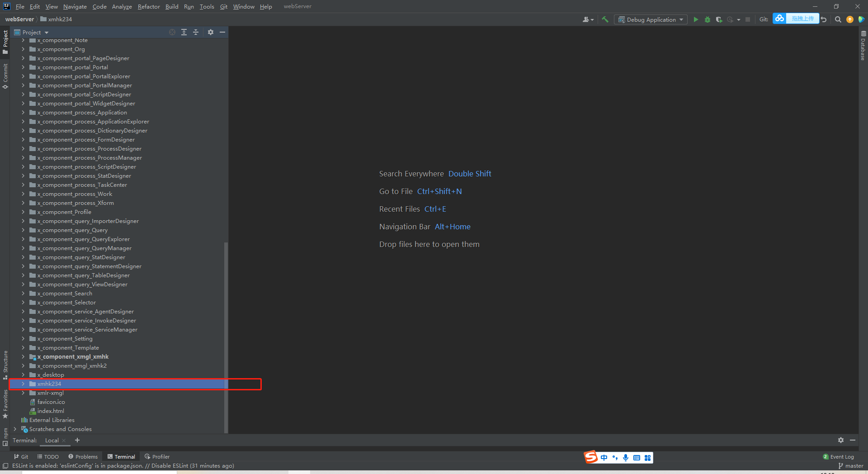Expand the xmhk234 folder
The image size is (868, 474).
[23, 384]
